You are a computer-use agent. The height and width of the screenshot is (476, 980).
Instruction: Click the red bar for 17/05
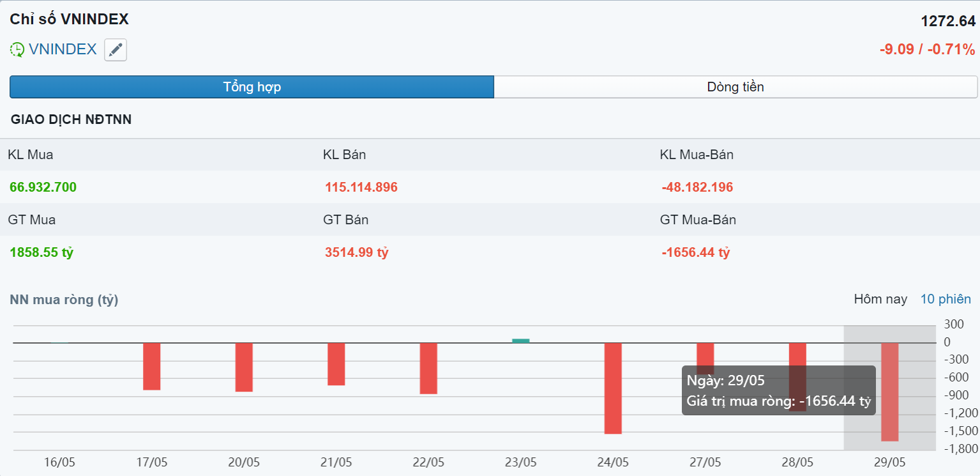point(151,366)
